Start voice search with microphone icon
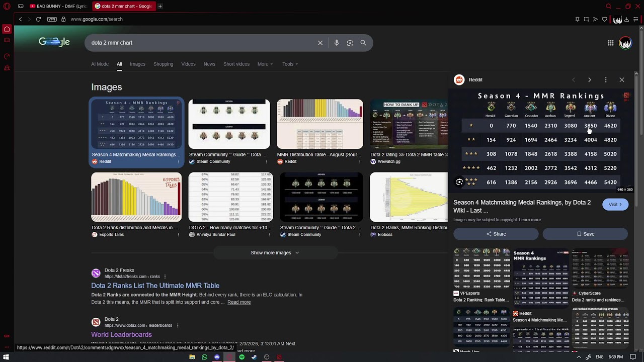644x362 pixels. pos(337,43)
